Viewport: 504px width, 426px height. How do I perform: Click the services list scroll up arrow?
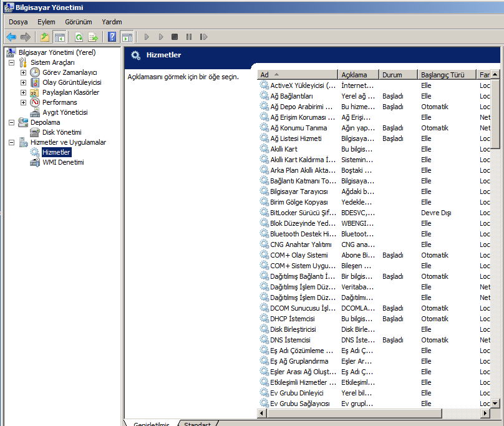(495, 74)
